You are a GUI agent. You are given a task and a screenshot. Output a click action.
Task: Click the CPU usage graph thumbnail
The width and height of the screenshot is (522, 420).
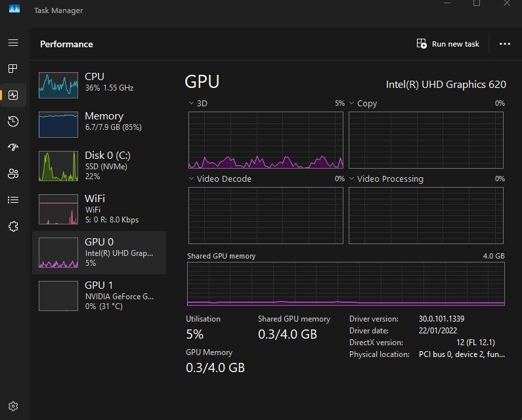58,85
